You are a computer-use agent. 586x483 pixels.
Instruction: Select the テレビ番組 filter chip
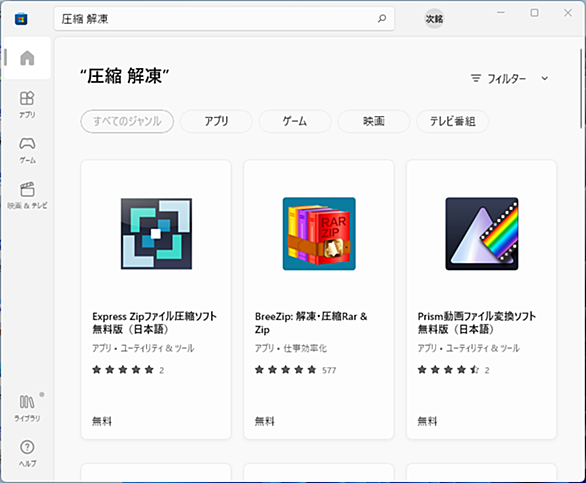[x=453, y=121]
